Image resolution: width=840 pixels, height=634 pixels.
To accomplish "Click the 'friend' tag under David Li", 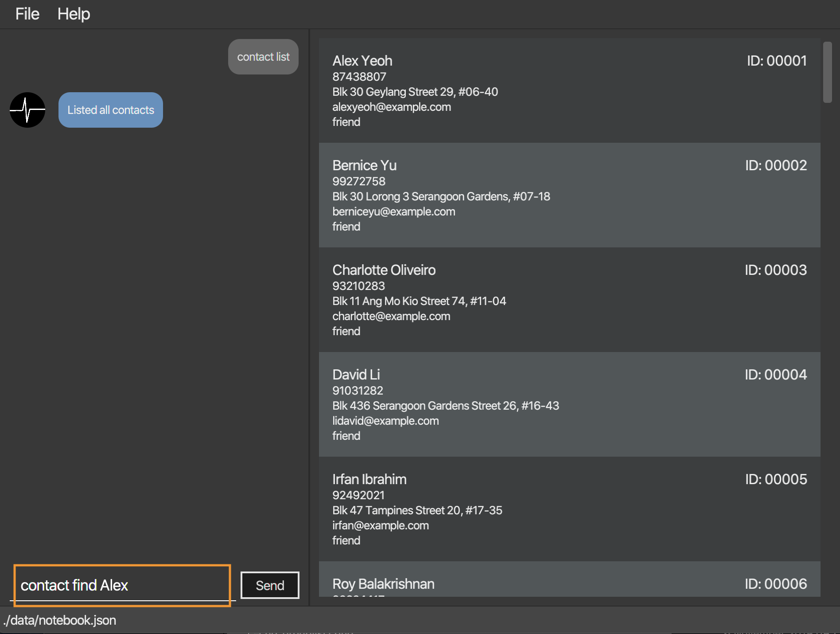I will click(x=346, y=436).
